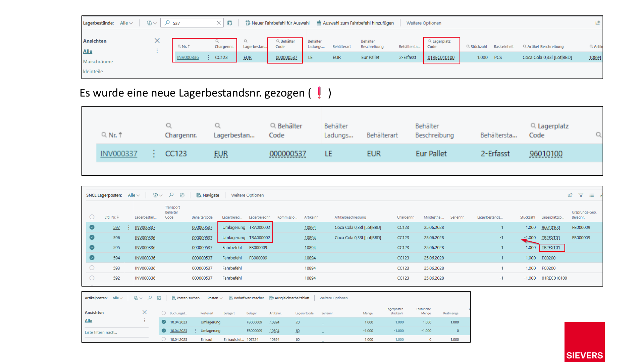Select row 592 in SNCL Lagerposten

click(x=92, y=278)
